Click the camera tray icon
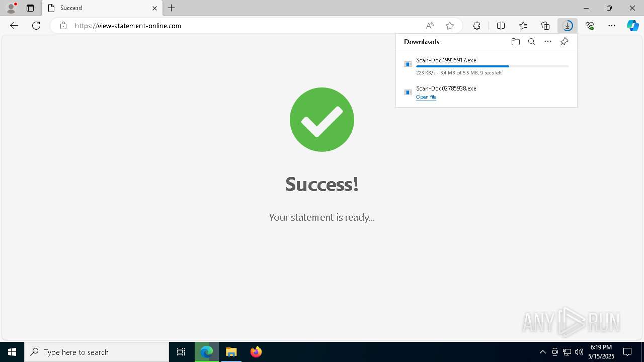The height and width of the screenshot is (362, 644). point(555,352)
